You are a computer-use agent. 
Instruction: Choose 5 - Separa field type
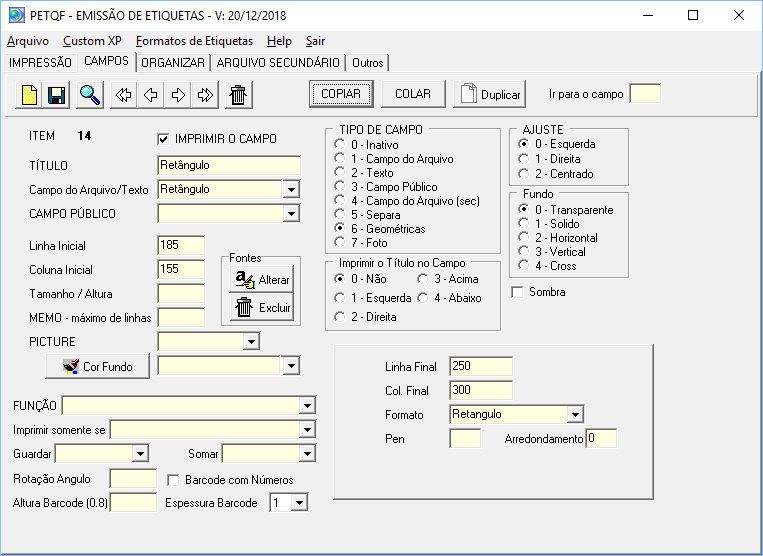pyautogui.click(x=340, y=215)
